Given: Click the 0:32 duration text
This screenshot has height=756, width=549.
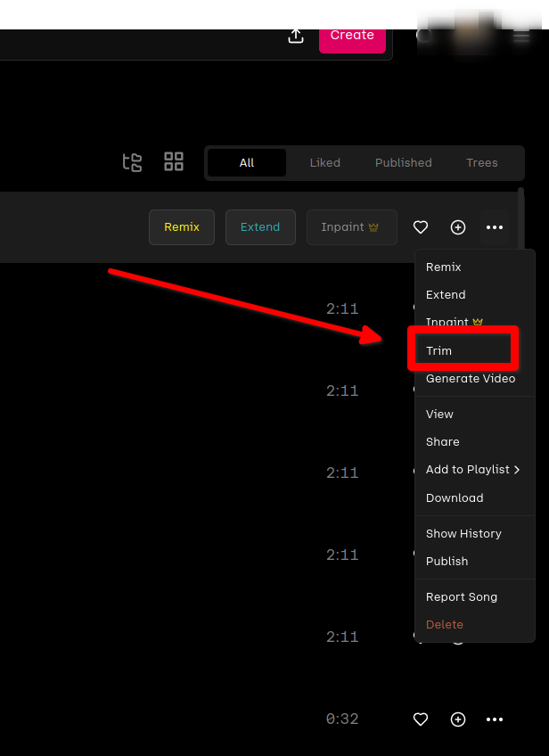Looking at the screenshot, I should tap(342, 719).
